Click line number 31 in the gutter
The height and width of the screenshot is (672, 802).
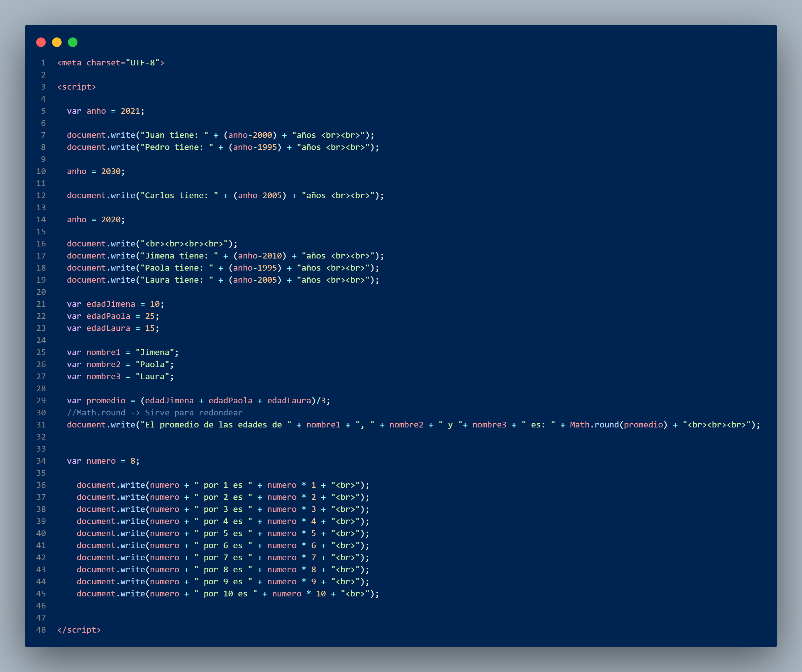point(41,424)
